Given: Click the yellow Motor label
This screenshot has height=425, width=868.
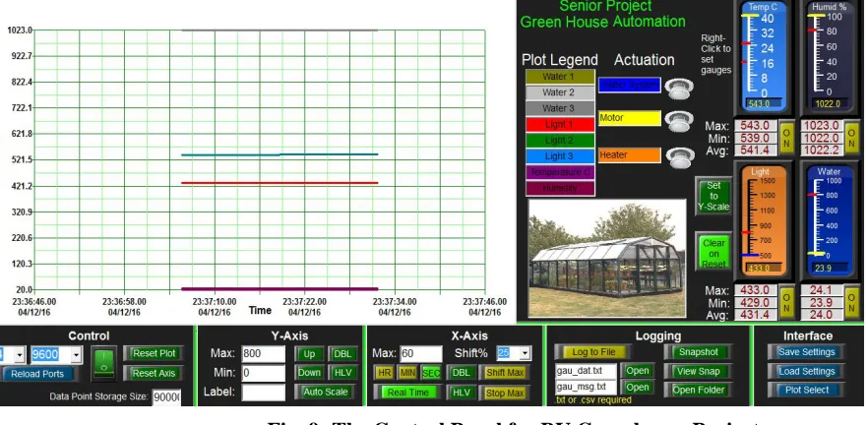Looking at the screenshot, I should [630, 118].
